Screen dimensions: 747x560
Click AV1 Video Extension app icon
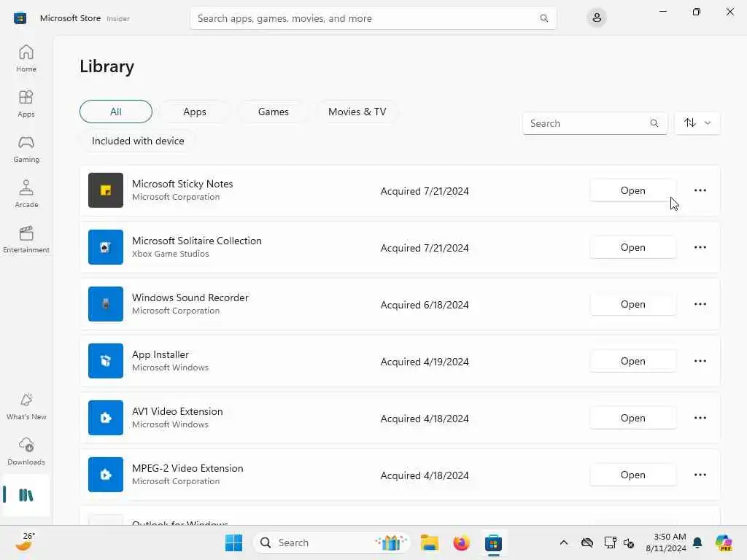pos(106,418)
